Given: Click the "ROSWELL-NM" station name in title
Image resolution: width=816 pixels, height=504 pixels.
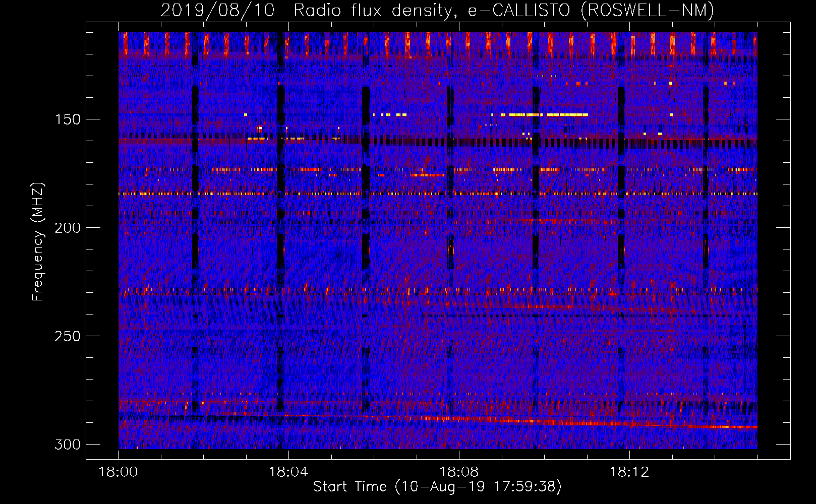Looking at the screenshot, I should 647,10.
